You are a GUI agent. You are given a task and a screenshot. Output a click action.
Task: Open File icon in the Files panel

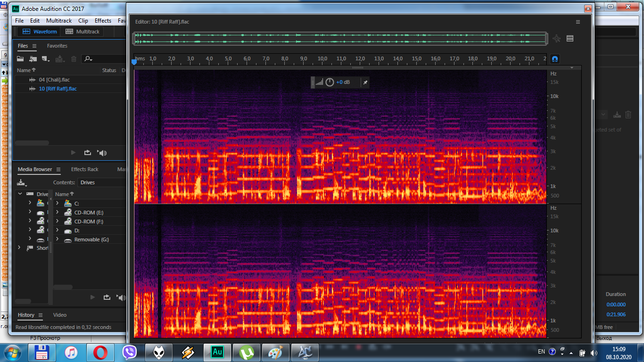click(x=20, y=59)
